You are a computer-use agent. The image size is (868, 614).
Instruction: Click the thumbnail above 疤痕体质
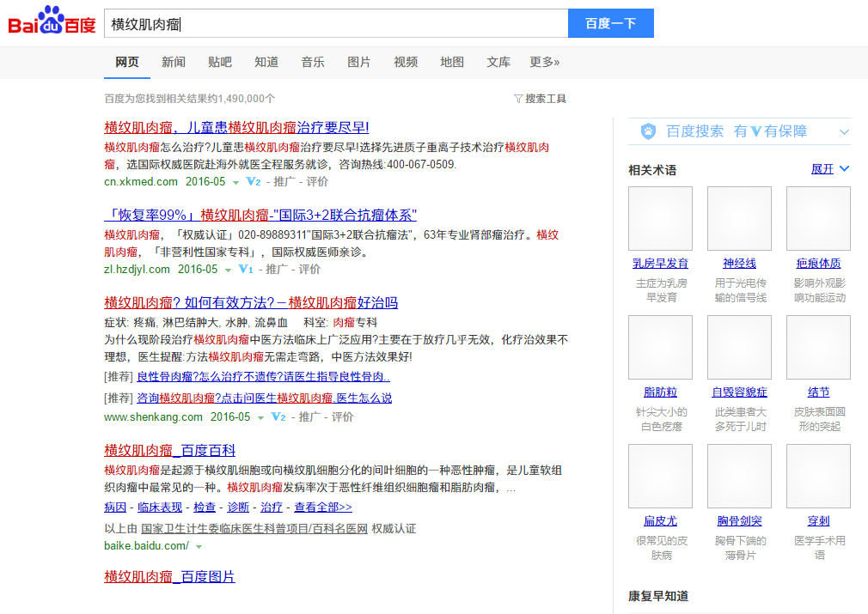coord(819,218)
